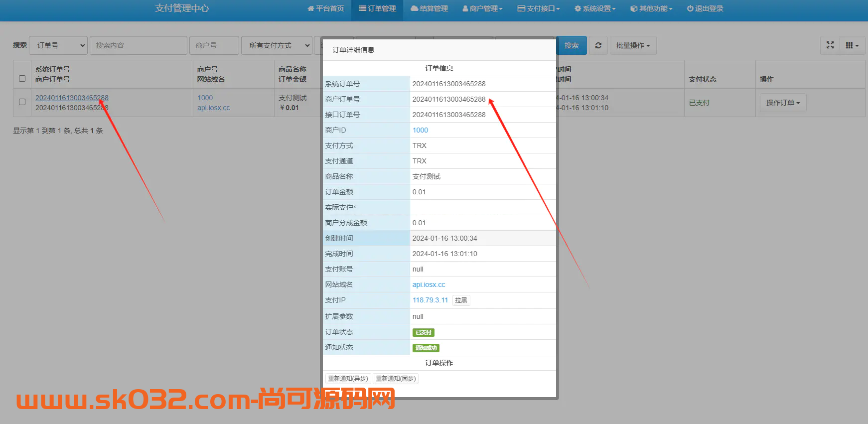Click the 支付状态 column header
Screen dimensions: 868x424
tap(703, 79)
